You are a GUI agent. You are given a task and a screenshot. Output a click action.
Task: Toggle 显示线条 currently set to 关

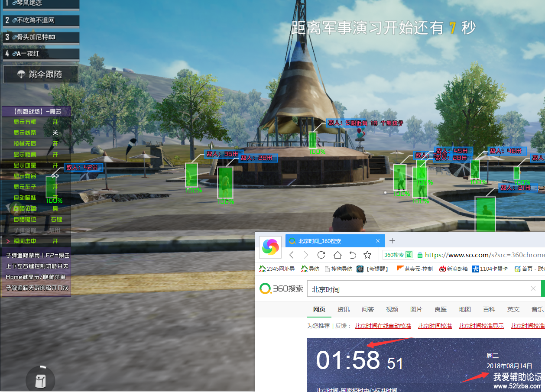55,133
